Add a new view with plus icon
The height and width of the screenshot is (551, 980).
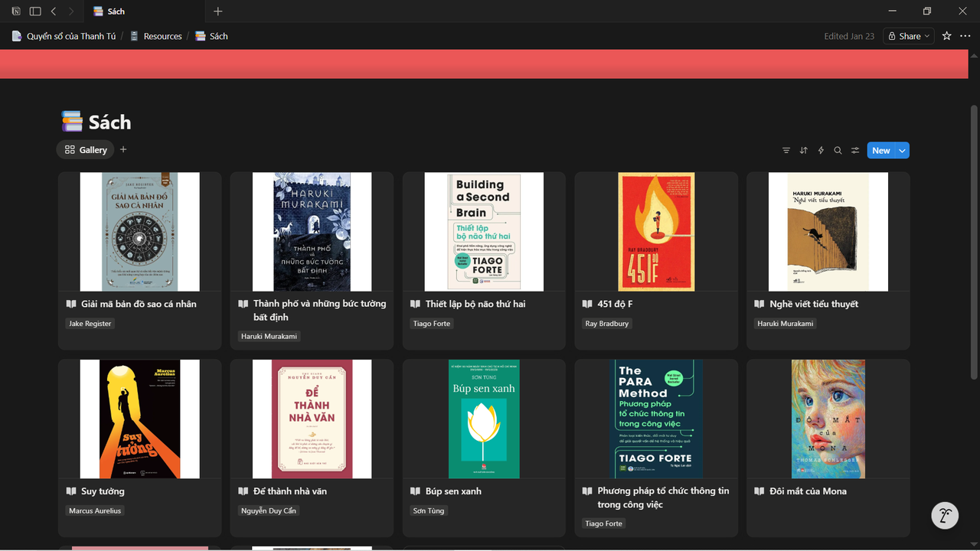point(123,150)
